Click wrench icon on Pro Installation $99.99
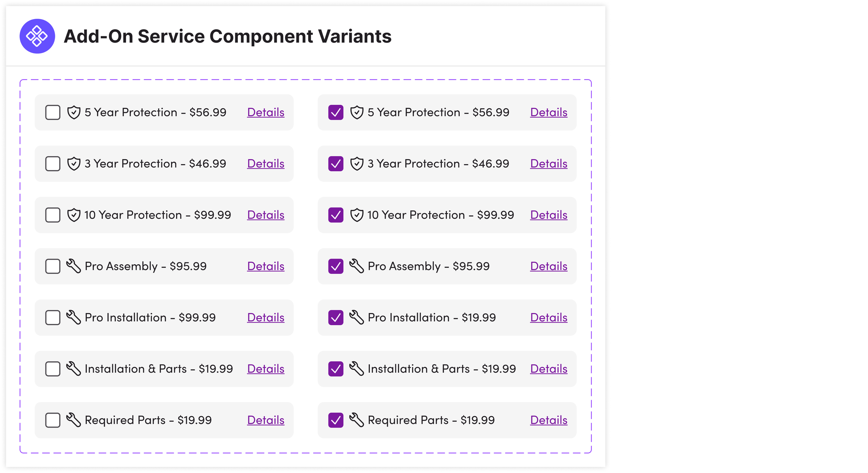This screenshot has width=868, height=473. pos(74,318)
